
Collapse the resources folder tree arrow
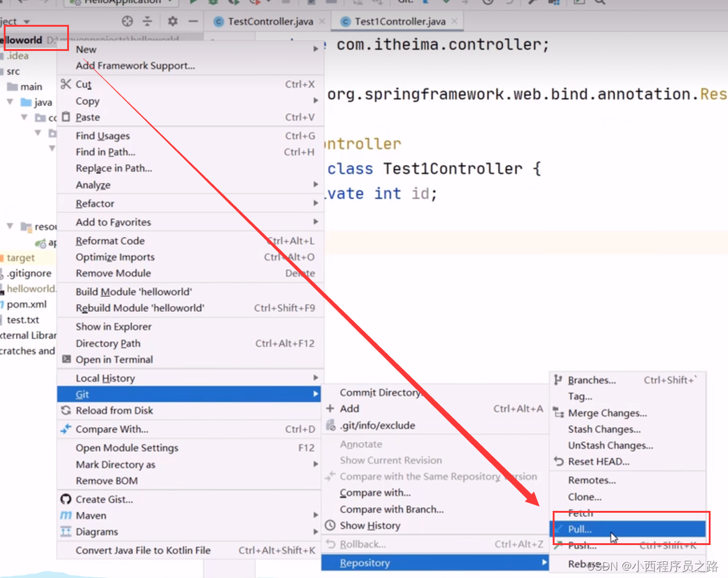coord(10,226)
